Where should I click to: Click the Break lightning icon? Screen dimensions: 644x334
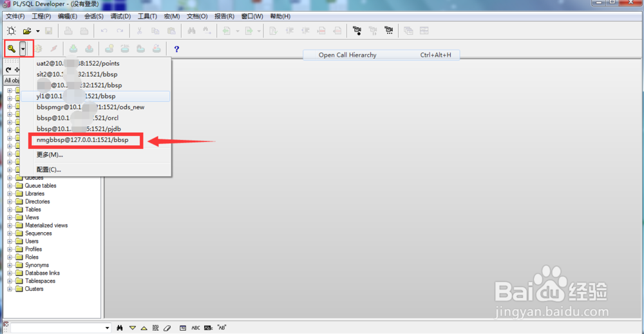point(53,50)
